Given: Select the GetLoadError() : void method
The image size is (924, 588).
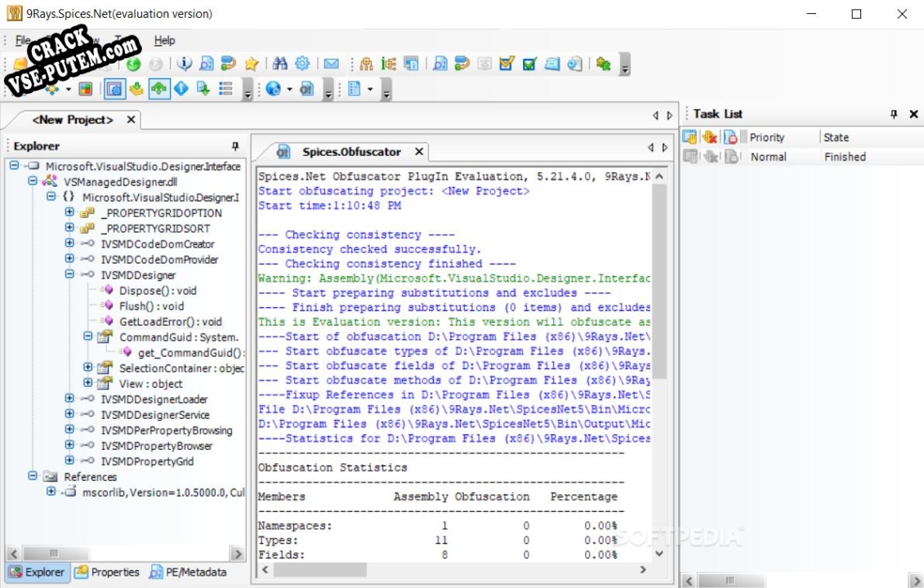Looking at the screenshot, I should [171, 322].
